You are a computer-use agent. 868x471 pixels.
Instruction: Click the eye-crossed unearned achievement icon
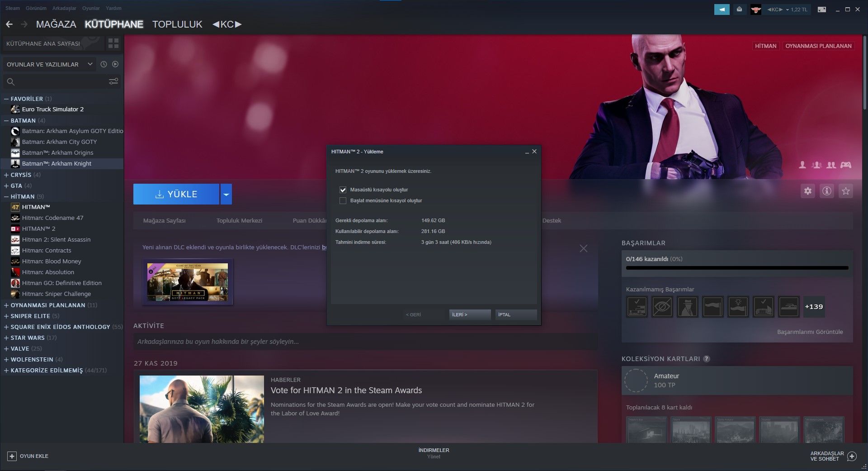tap(662, 307)
